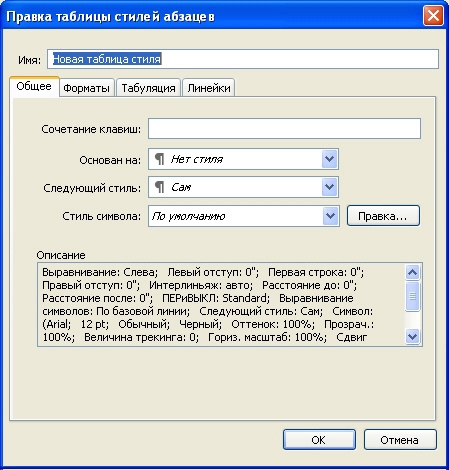449x470 pixels.
Task: Click the description scrollbar up arrow
Action: (x=413, y=272)
